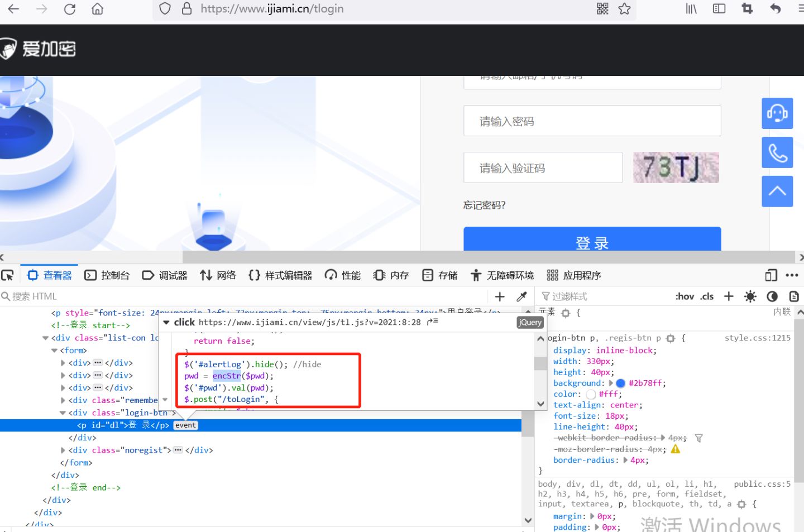Open the devtools more options ellipsis
The height and width of the screenshot is (532, 804).
click(x=792, y=275)
